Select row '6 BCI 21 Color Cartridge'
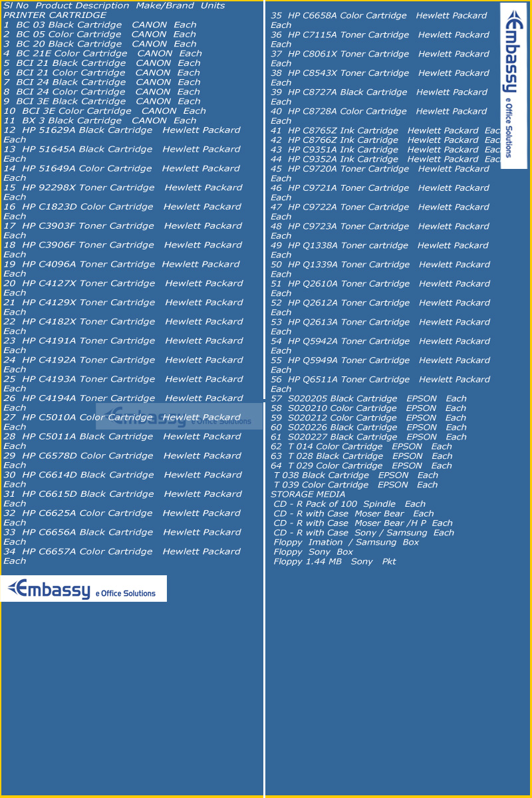Image resolution: width=532 pixels, height=798 pixels. point(102,72)
